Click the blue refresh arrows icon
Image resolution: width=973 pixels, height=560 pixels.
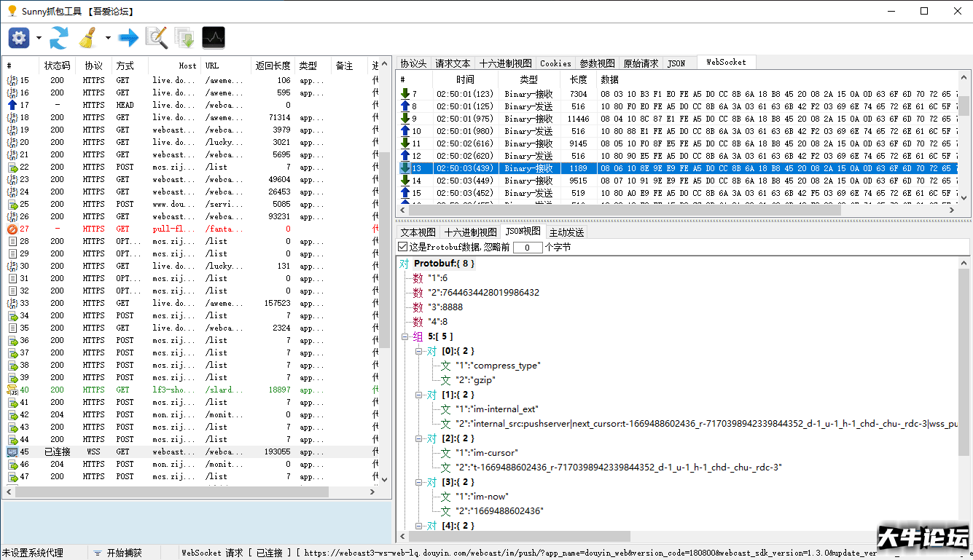[58, 38]
